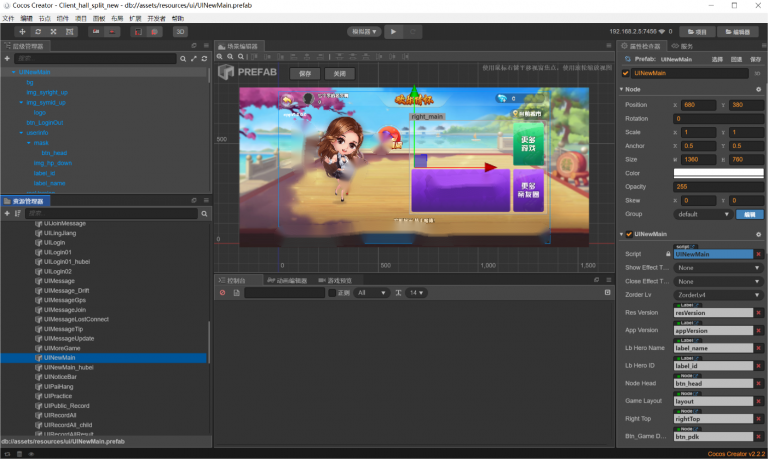Click the blue 编辑 group edit button
The height and width of the screenshot is (459, 768).
pos(750,214)
